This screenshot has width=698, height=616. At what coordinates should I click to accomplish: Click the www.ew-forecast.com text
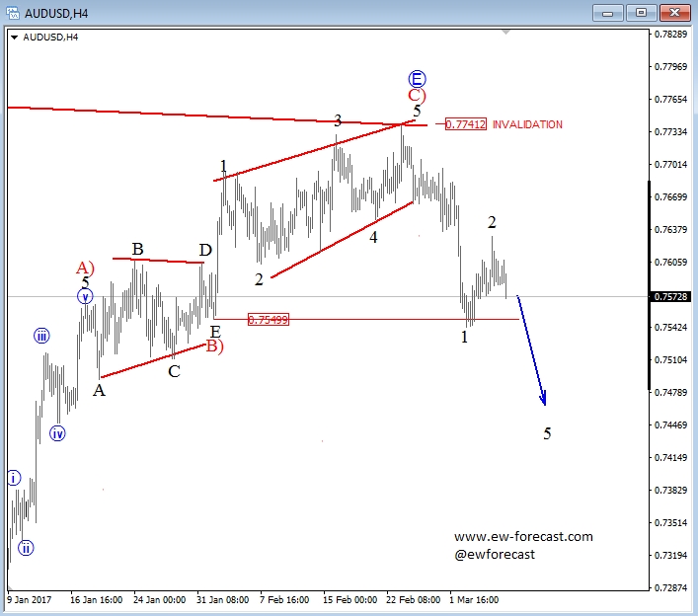[x=523, y=537]
